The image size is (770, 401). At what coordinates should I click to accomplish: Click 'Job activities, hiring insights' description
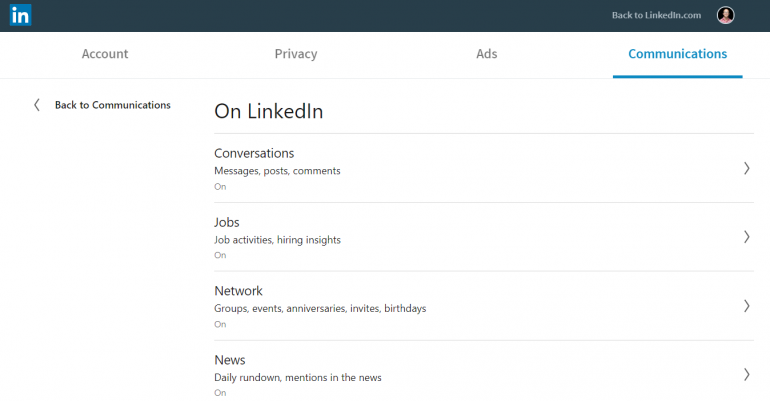277,240
